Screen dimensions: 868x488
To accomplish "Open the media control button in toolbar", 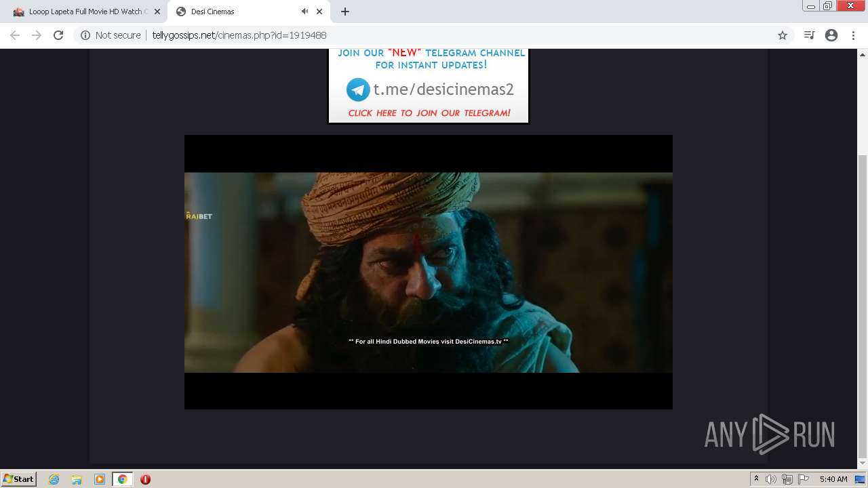I will coord(809,35).
